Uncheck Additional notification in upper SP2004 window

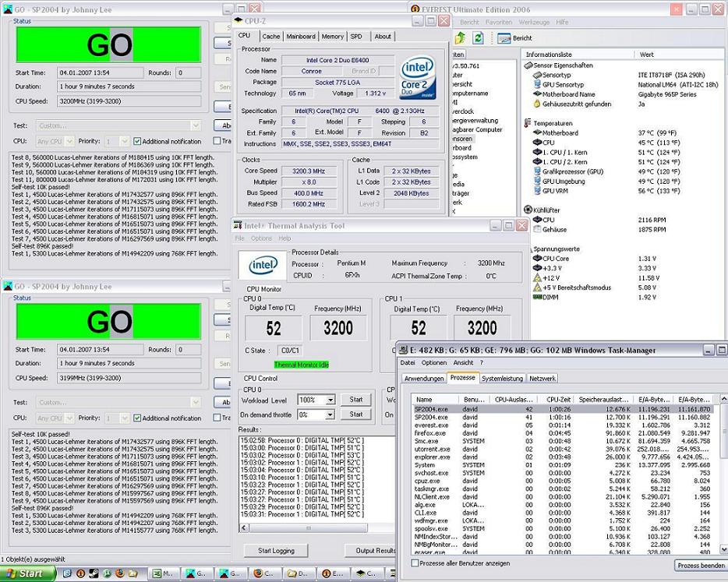137,141
